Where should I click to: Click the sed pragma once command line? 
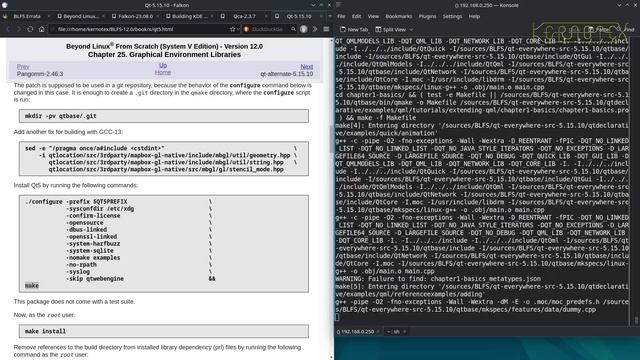94,149
